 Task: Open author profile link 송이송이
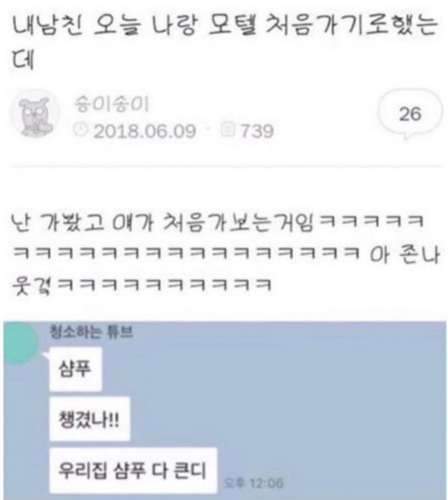(111, 105)
